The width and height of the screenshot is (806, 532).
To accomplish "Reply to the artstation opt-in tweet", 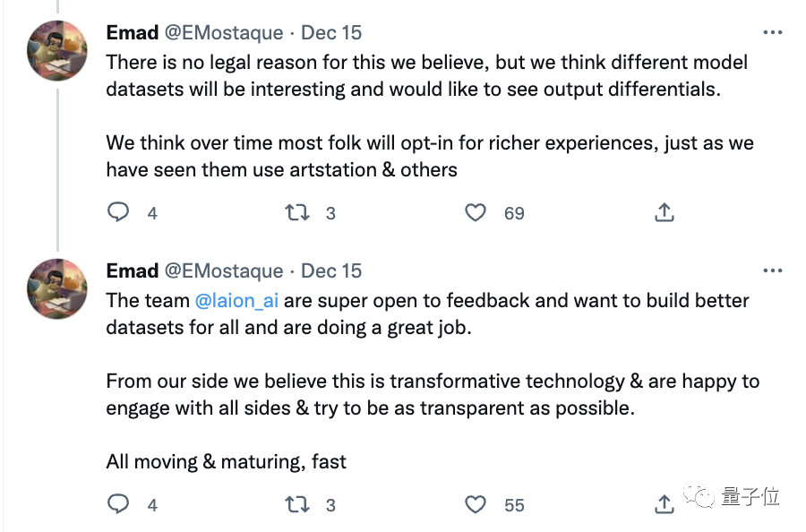I will pos(118,212).
